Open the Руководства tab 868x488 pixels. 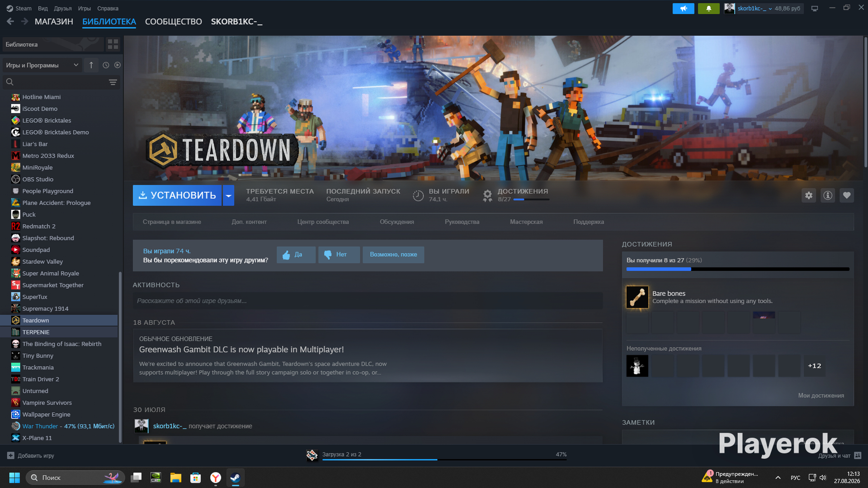click(462, 222)
